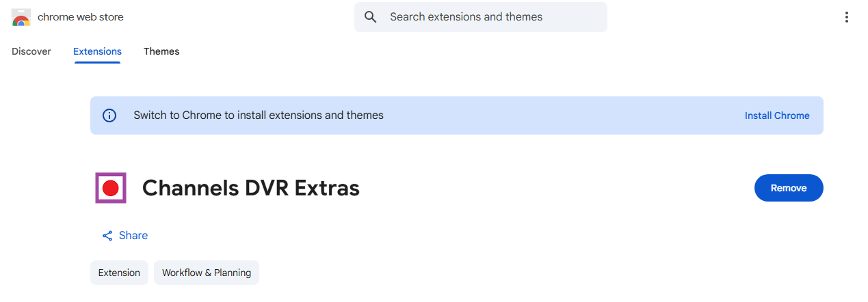This screenshot has height=302, width=868.
Task: Click the 'chrome web store' title text
Action: point(81,17)
